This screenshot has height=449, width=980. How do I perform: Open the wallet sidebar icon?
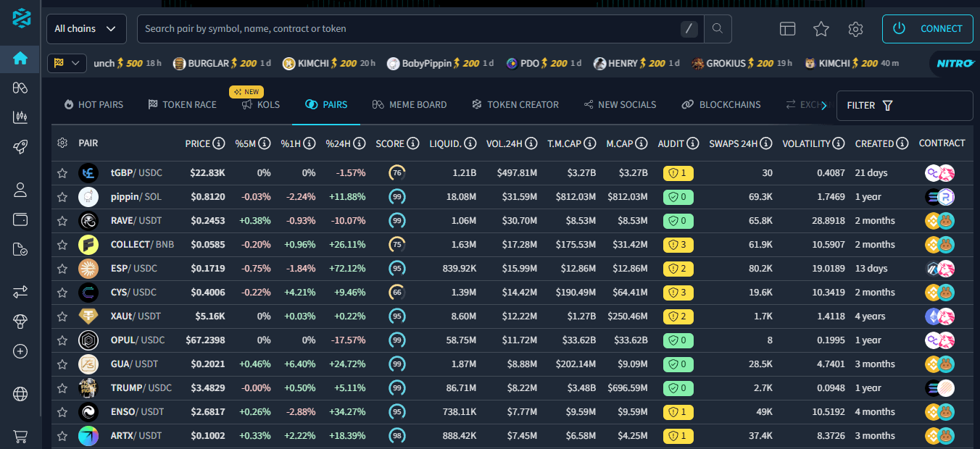coord(20,219)
